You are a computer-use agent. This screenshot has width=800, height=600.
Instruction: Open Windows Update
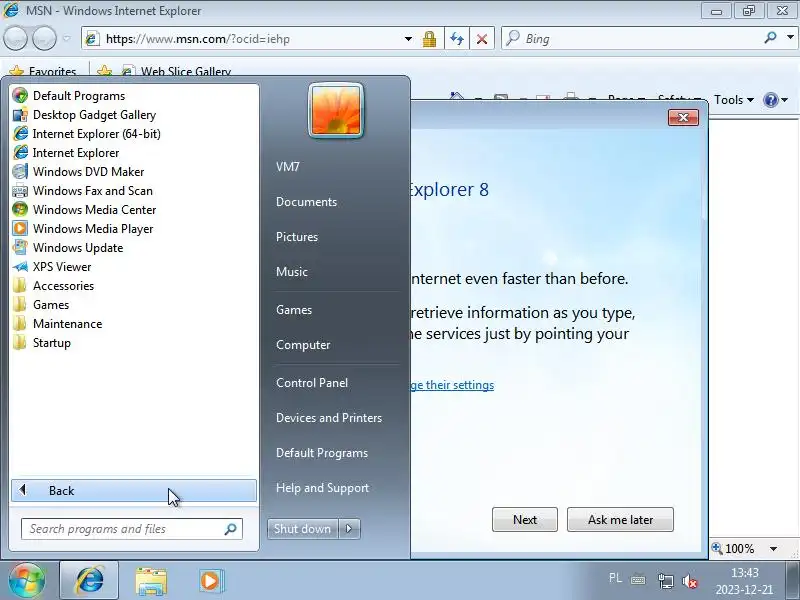pos(67,248)
